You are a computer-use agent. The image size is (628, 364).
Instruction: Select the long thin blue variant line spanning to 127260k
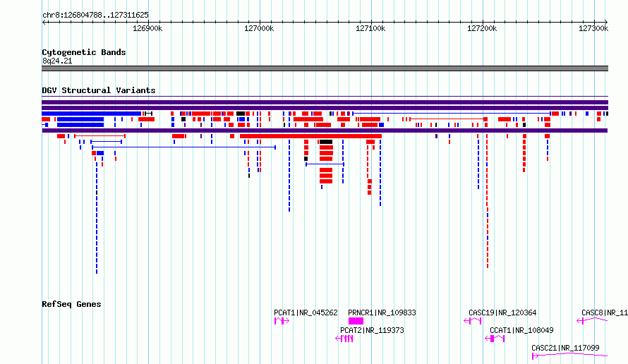coord(452,114)
